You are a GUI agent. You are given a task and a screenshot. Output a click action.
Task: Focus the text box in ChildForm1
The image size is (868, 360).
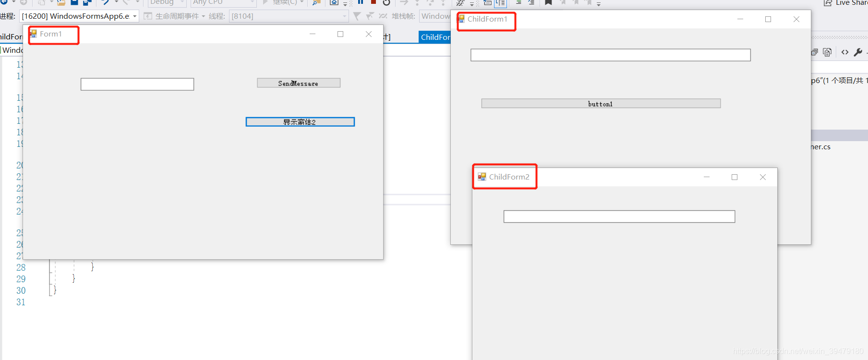[611, 55]
